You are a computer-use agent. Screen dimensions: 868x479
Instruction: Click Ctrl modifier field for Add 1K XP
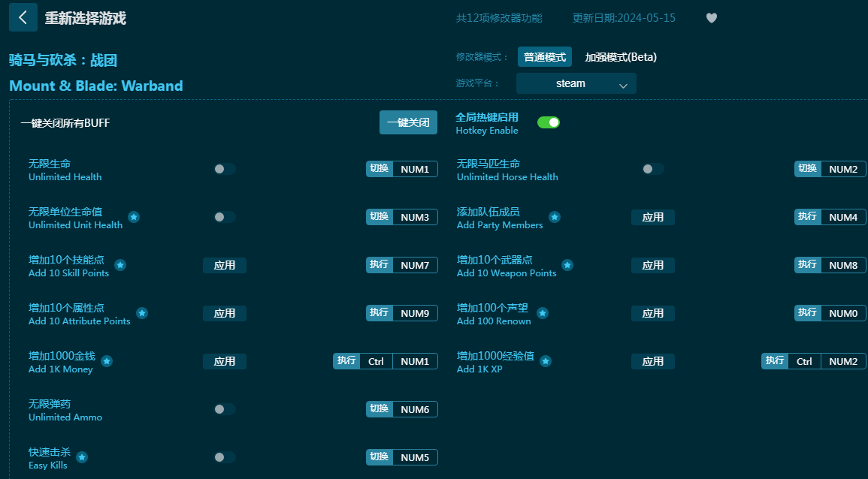coord(804,362)
